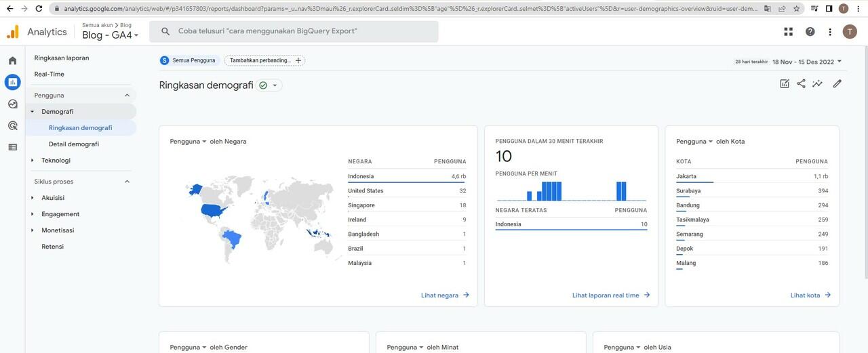Expand the Teknologi tree item

pos(32,161)
